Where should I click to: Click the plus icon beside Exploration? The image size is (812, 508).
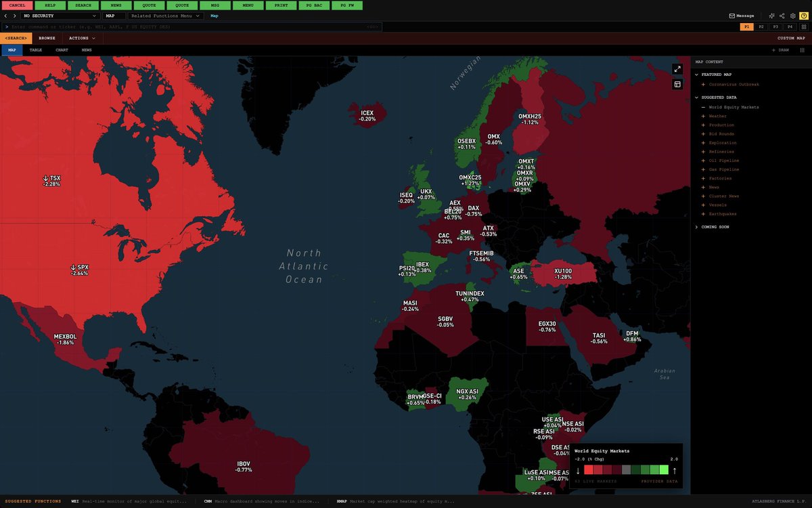click(x=703, y=143)
